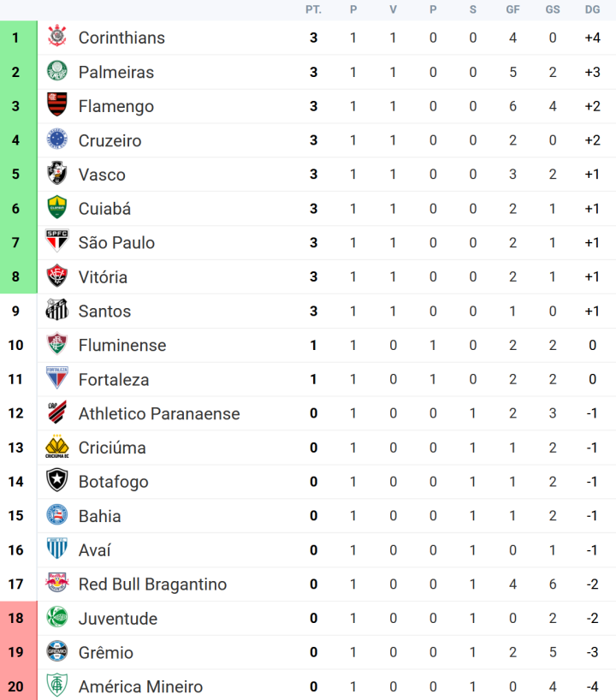Click the América Mineiro team name

(140, 687)
